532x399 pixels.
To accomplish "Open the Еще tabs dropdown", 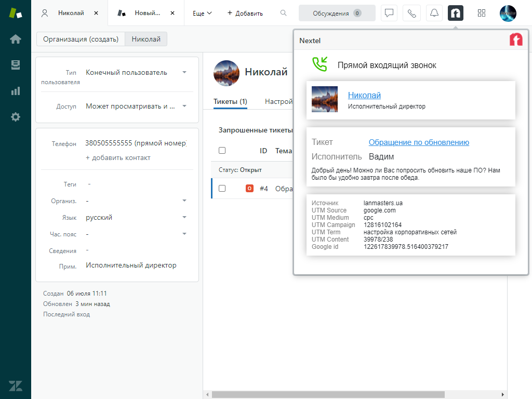I will point(202,13).
